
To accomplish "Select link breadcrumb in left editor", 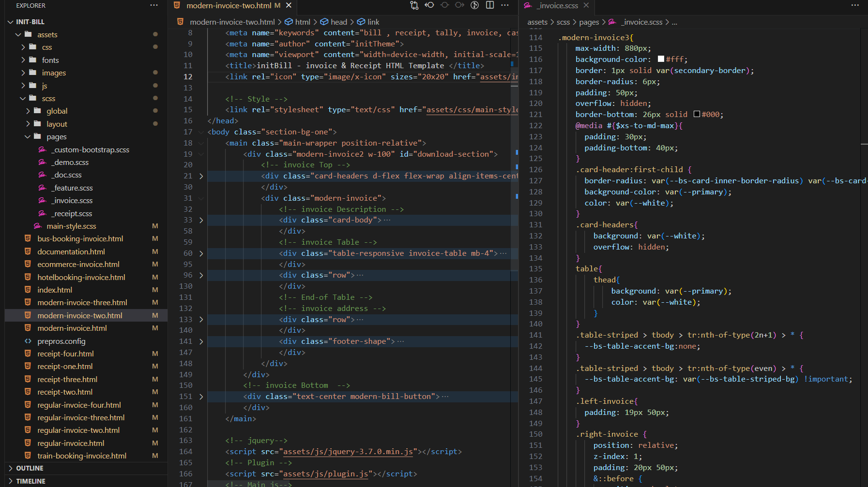I will pos(373,22).
